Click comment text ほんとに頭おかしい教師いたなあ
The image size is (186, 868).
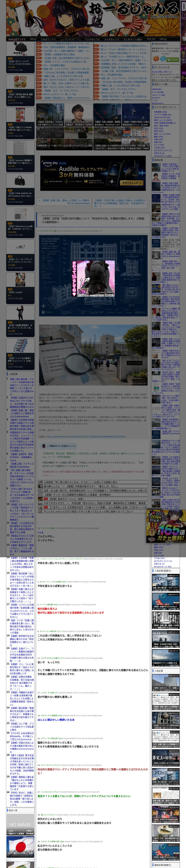56,720
